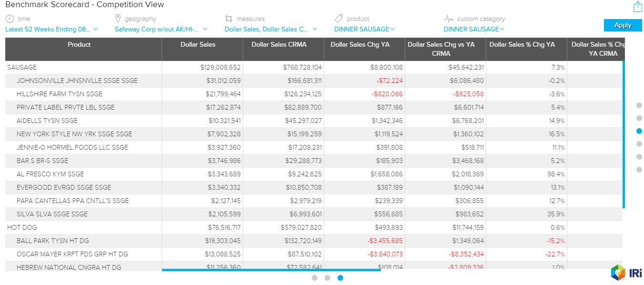644x285 pixels.
Task: Select the second bottom pagination dot
Action: tap(327, 278)
